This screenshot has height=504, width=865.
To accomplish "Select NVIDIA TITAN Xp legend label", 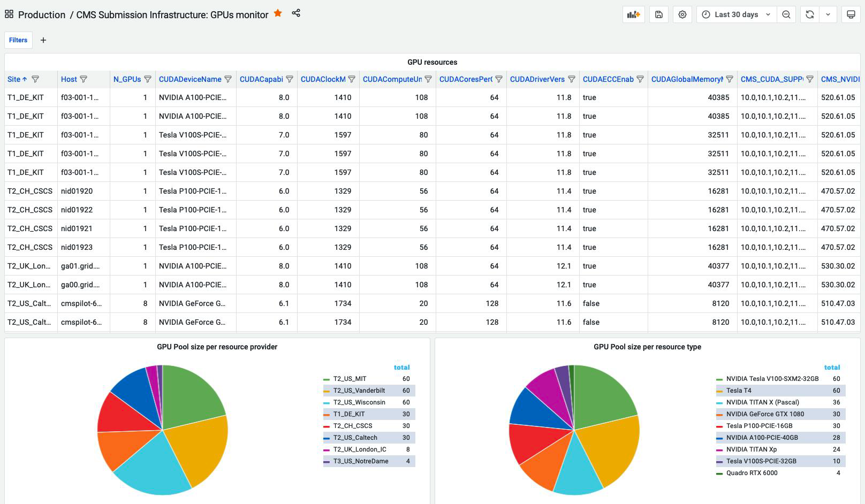I will (x=752, y=449).
